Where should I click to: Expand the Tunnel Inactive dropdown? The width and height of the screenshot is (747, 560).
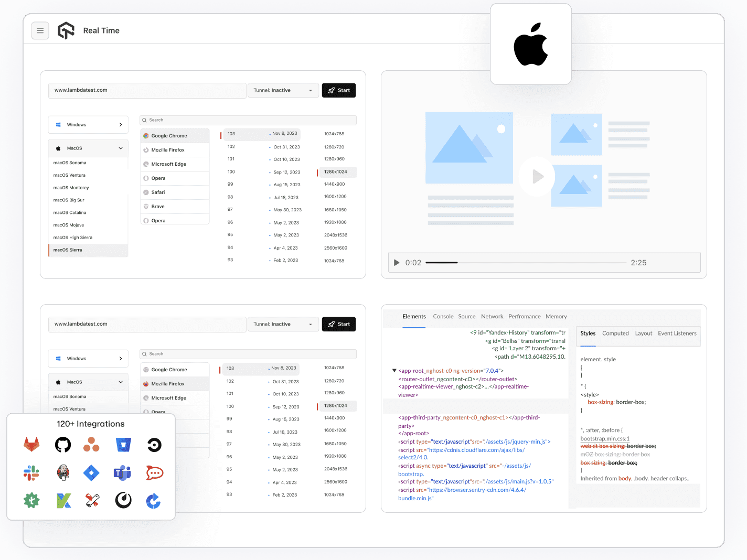(x=283, y=90)
